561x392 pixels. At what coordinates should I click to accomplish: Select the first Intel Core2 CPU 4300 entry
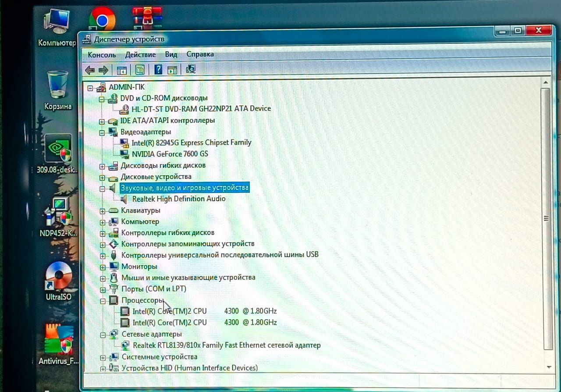click(205, 311)
